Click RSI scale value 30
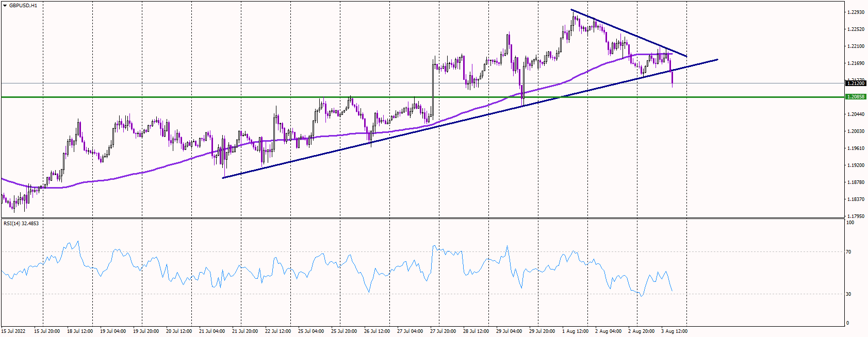Image resolution: width=868 pixels, height=337 pixels. pyautogui.click(x=849, y=294)
